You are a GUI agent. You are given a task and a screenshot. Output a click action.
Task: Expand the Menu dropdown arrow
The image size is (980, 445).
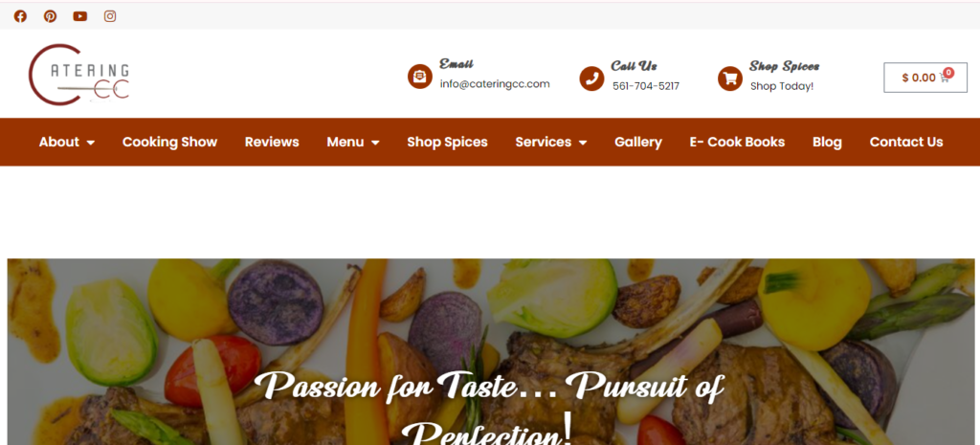point(375,143)
